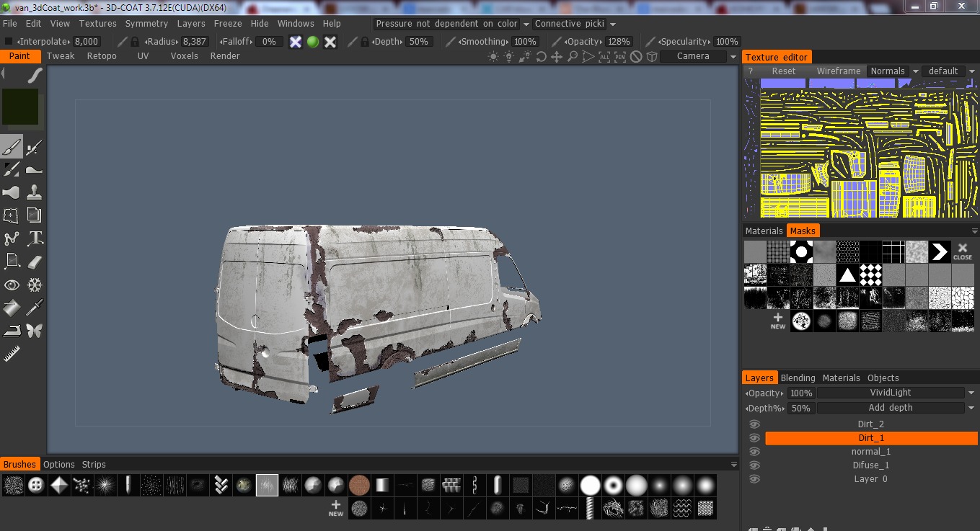Select the eraser tool in left toolbar
This screenshot has width=980, height=531.
tap(35, 262)
